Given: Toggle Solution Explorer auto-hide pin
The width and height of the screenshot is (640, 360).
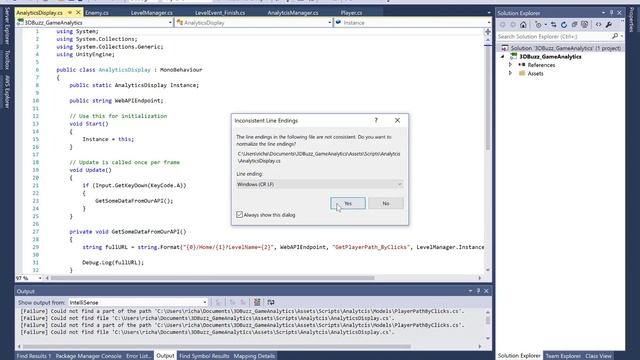Looking at the screenshot, I should click(x=611, y=13).
